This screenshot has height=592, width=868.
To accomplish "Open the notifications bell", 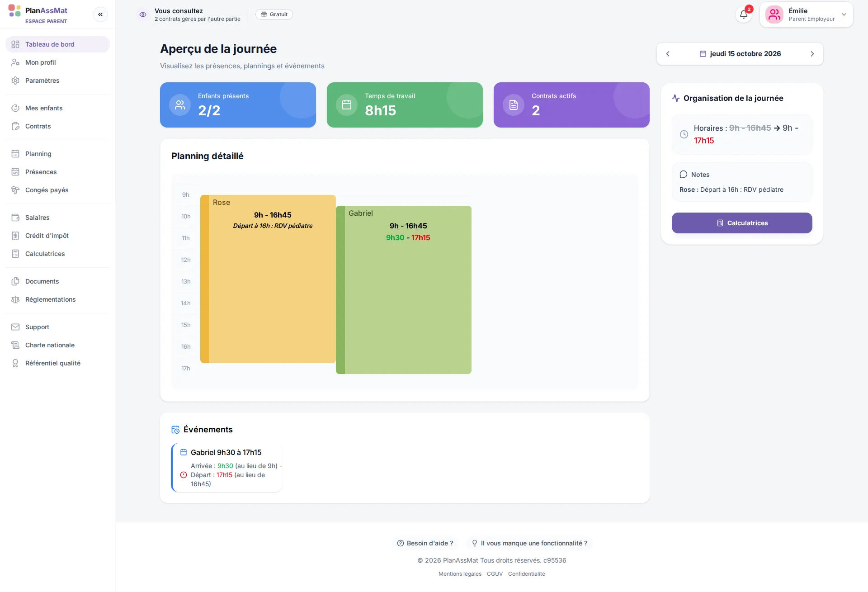I will [x=744, y=14].
